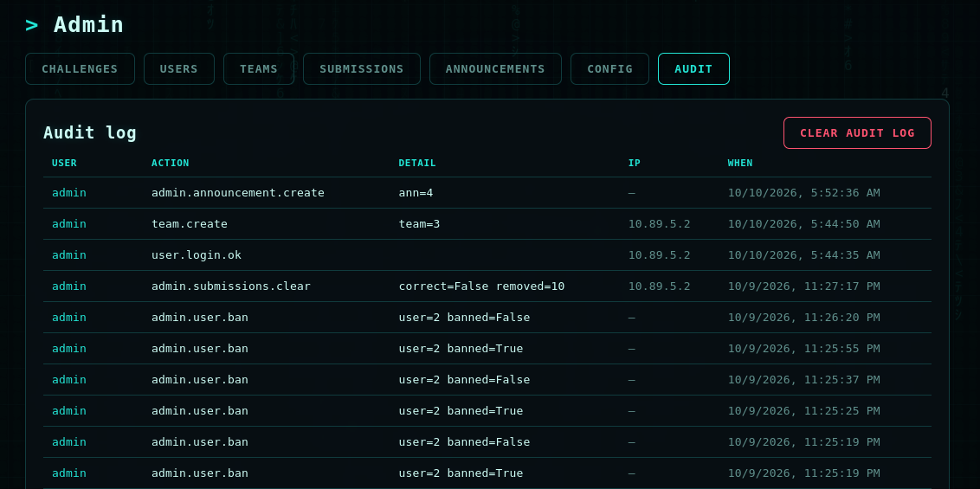Click the When column header
Screen dimensions: 980x489
point(740,163)
